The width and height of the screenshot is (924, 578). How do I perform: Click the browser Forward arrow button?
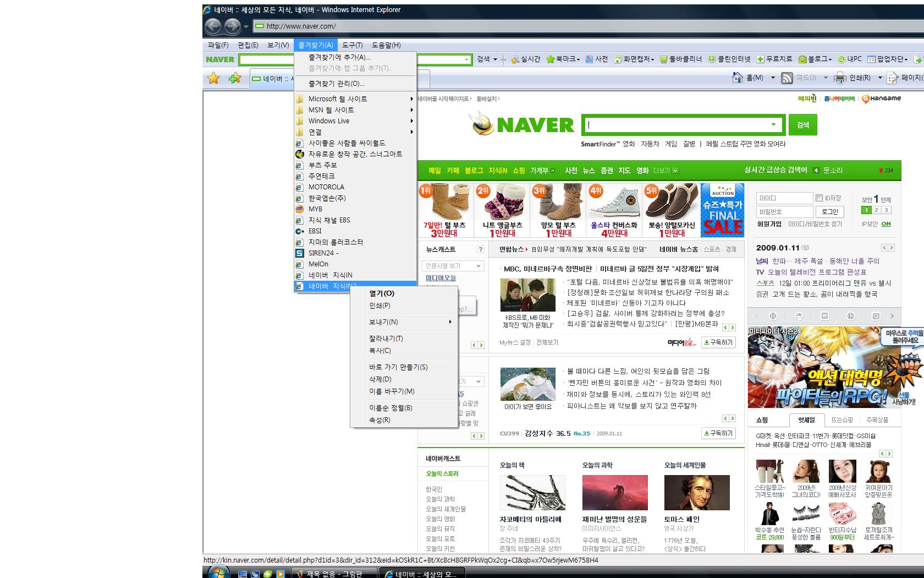click(232, 26)
